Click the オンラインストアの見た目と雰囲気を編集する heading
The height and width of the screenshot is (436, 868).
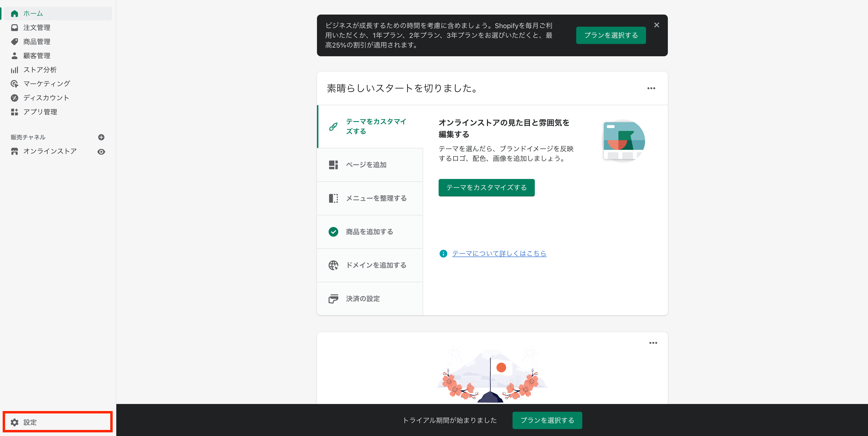tap(504, 129)
